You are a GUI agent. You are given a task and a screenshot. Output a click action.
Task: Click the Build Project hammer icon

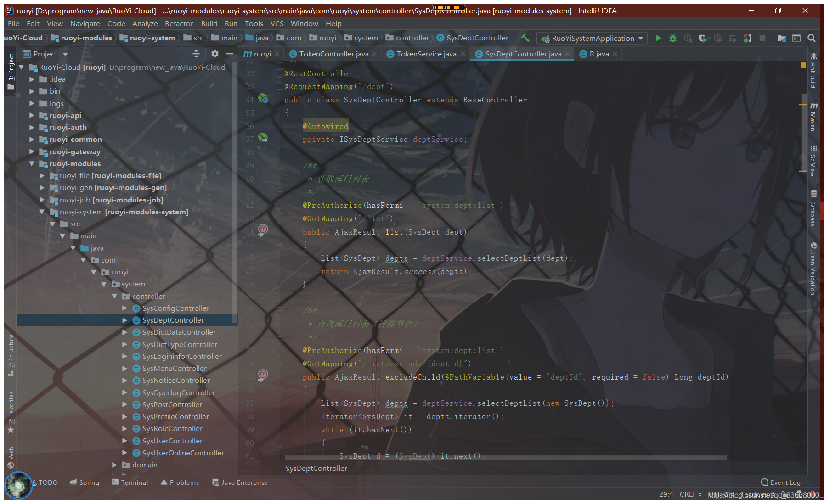click(x=525, y=38)
